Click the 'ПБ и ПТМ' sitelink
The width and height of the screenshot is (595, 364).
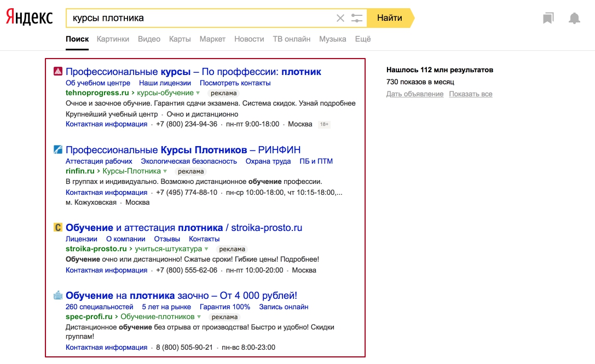point(316,161)
